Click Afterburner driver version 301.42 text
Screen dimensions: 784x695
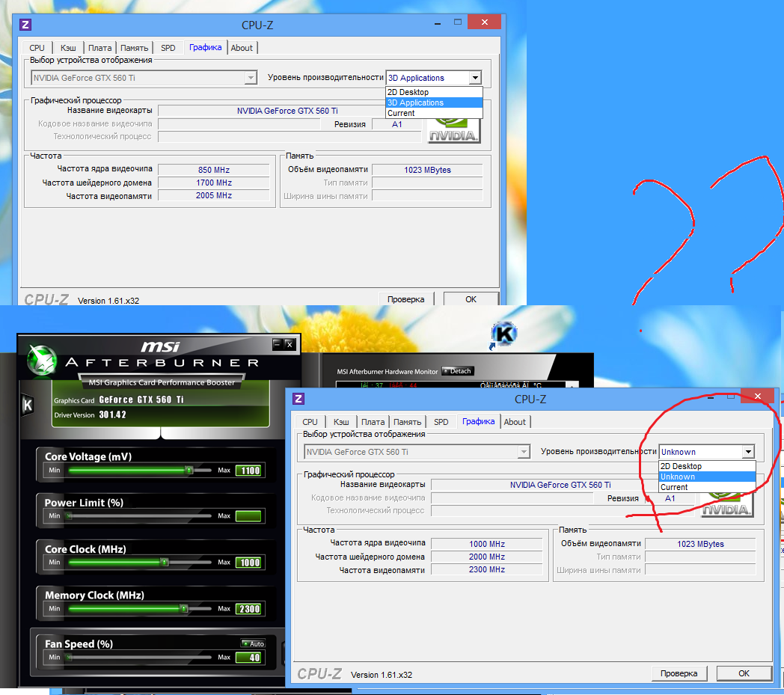112,414
